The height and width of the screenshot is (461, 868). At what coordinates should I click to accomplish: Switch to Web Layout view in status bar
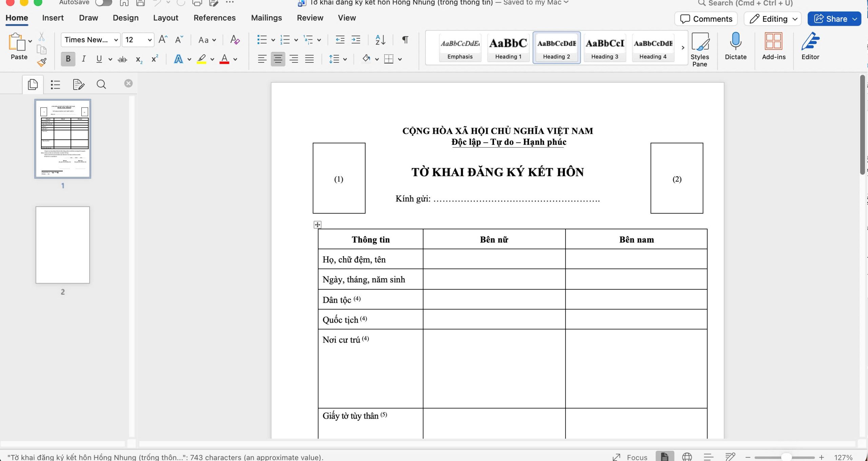pyautogui.click(x=687, y=457)
